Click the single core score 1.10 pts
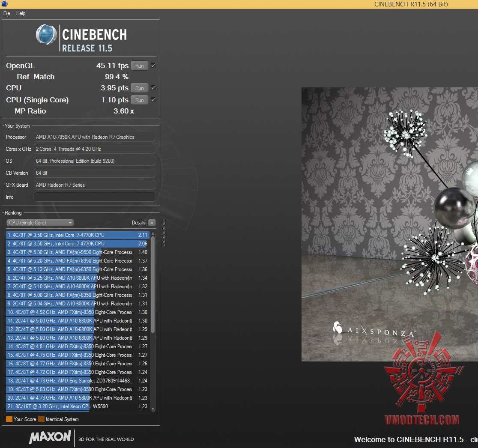This screenshot has width=478, height=448. pos(115,100)
